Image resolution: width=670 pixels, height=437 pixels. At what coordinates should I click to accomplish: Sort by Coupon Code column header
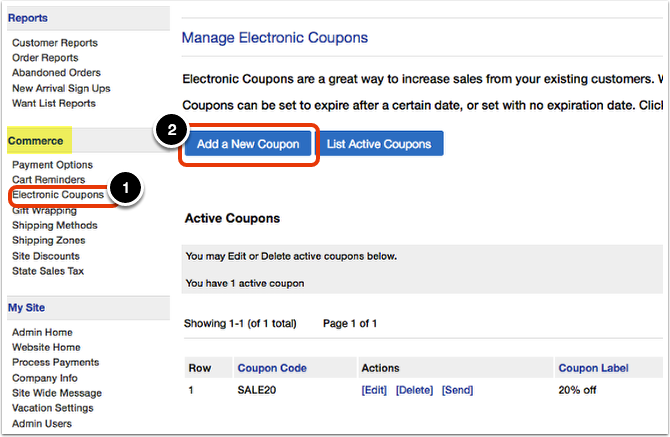[x=272, y=368]
